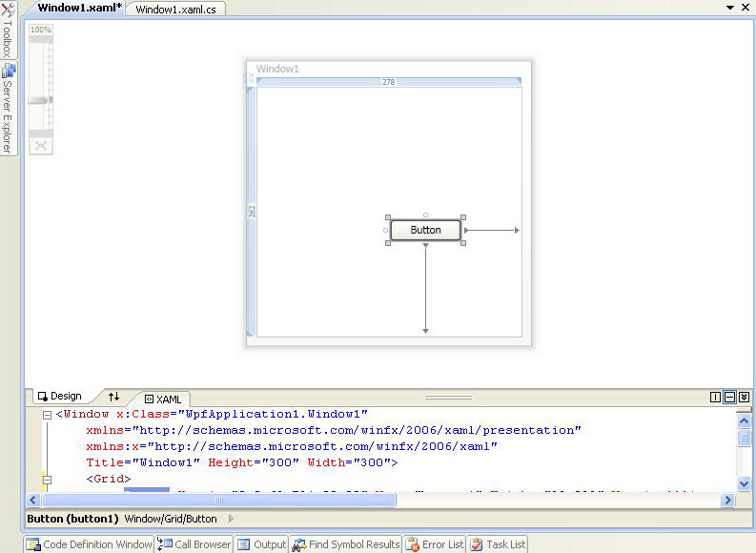Open the Task List tab
The height and width of the screenshot is (553, 756).
(x=497, y=544)
